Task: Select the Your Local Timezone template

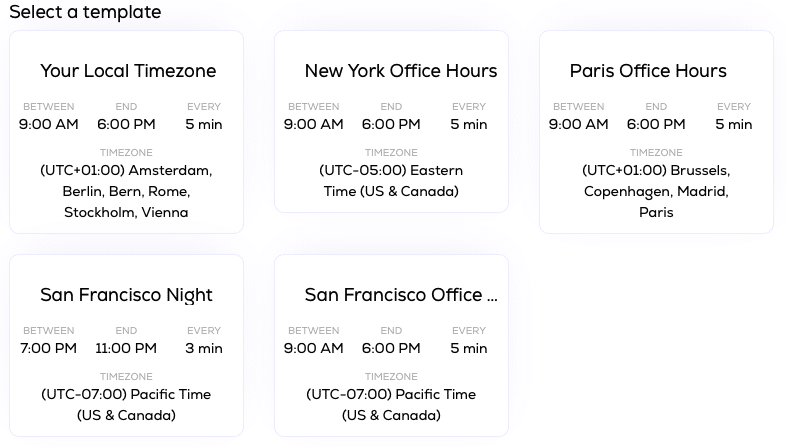Action: pyautogui.click(x=126, y=132)
